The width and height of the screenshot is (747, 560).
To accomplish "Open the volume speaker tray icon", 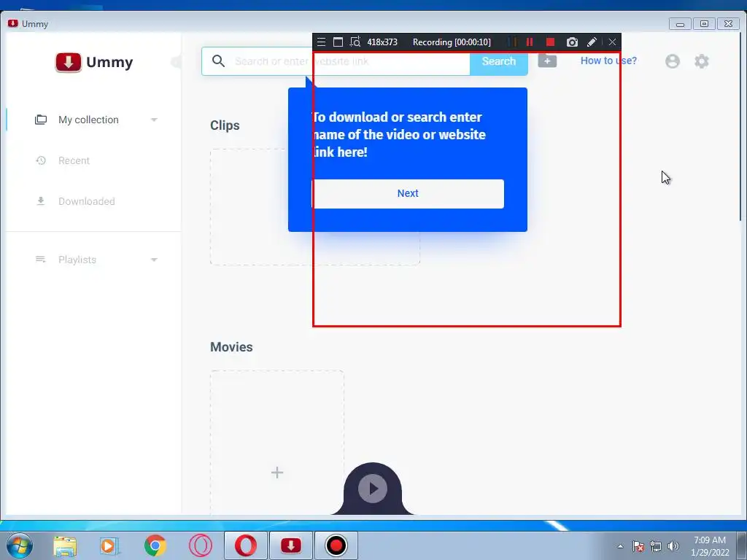I will point(673,546).
